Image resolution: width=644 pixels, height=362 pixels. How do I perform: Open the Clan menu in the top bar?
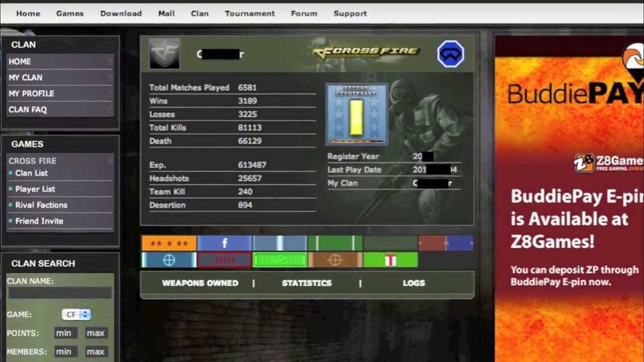coord(200,14)
